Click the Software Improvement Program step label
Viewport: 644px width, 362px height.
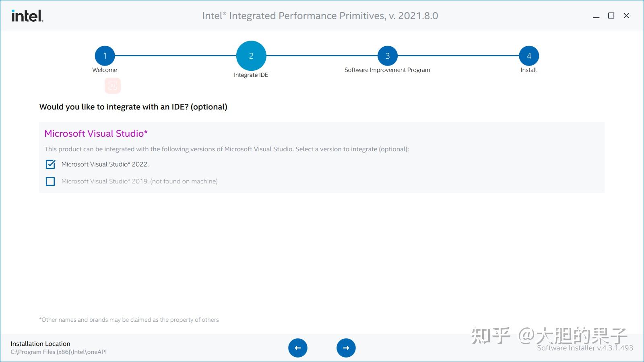tap(387, 70)
